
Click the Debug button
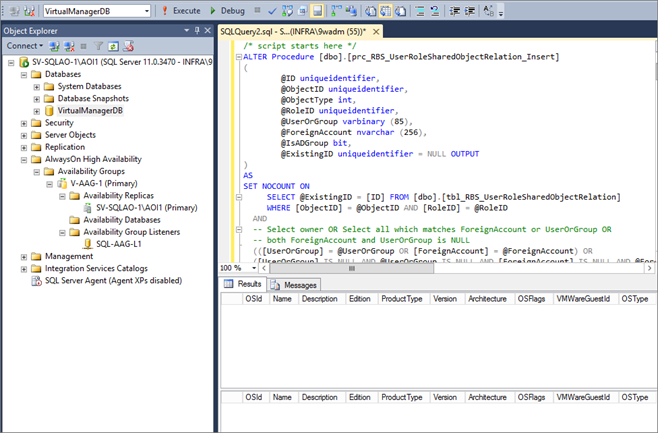pyautogui.click(x=227, y=11)
